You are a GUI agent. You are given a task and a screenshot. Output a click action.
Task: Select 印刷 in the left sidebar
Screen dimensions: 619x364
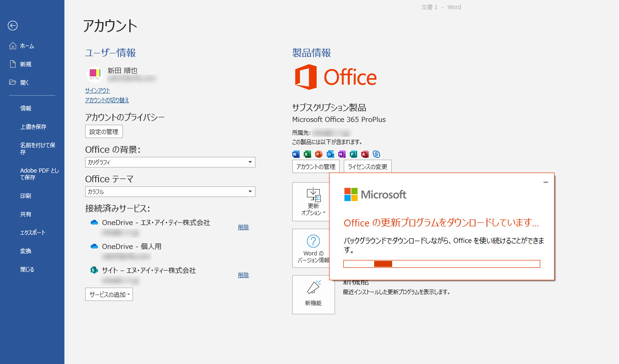click(26, 196)
